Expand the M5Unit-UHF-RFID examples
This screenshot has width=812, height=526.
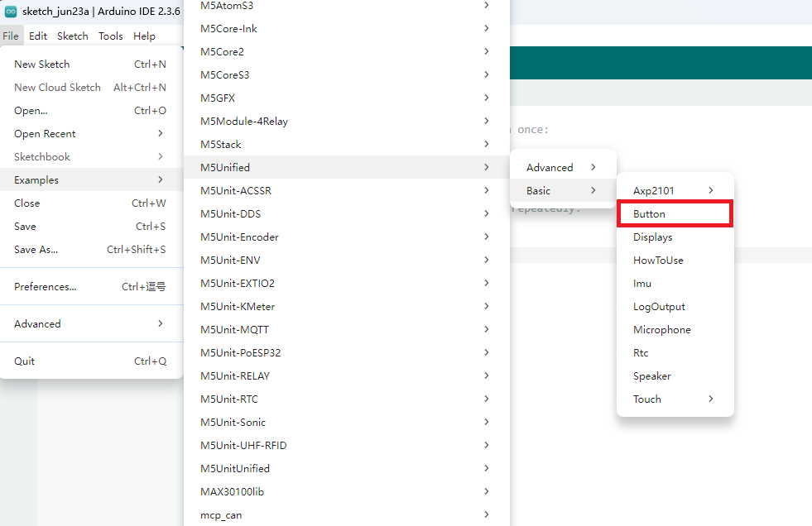point(347,445)
